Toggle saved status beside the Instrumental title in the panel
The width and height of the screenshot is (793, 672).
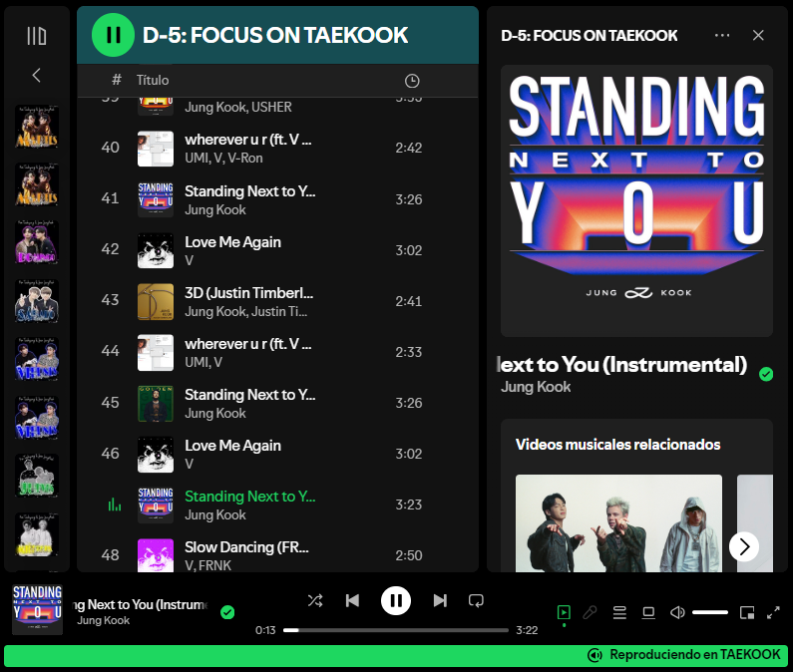click(766, 374)
